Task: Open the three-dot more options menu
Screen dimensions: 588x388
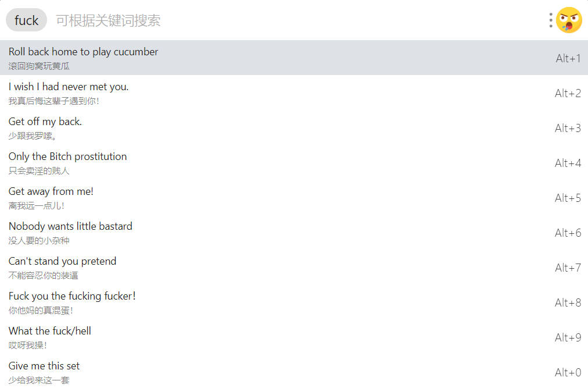Action: tap(550, 20)
